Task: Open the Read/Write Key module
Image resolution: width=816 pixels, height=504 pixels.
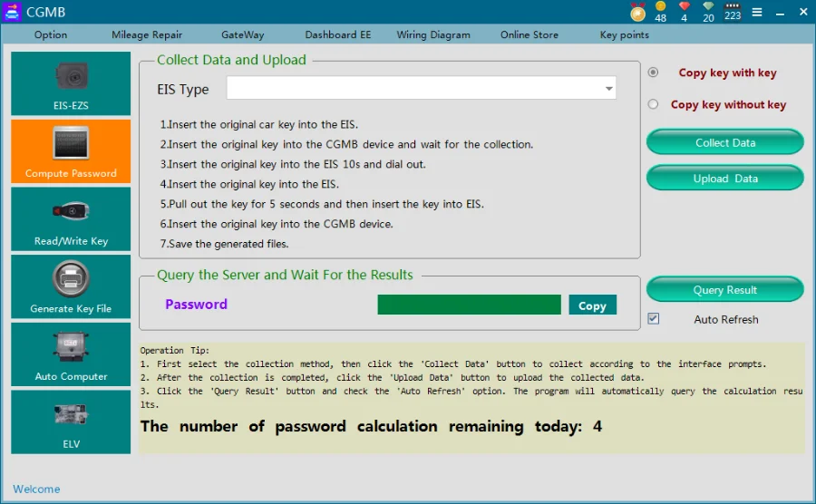Action: (71, 219)
